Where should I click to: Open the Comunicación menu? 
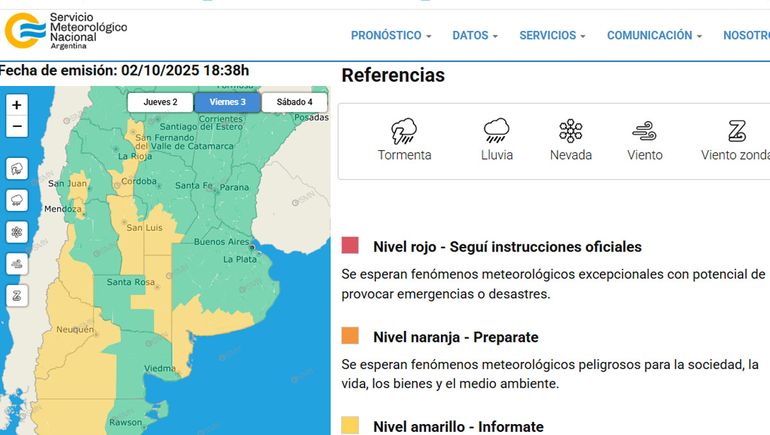654,35
